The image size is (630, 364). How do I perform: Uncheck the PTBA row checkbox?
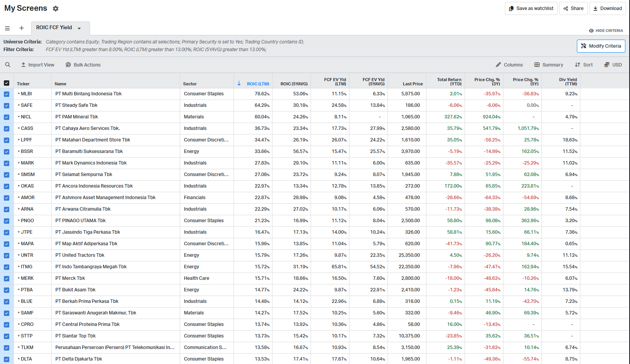coord(7,290)
